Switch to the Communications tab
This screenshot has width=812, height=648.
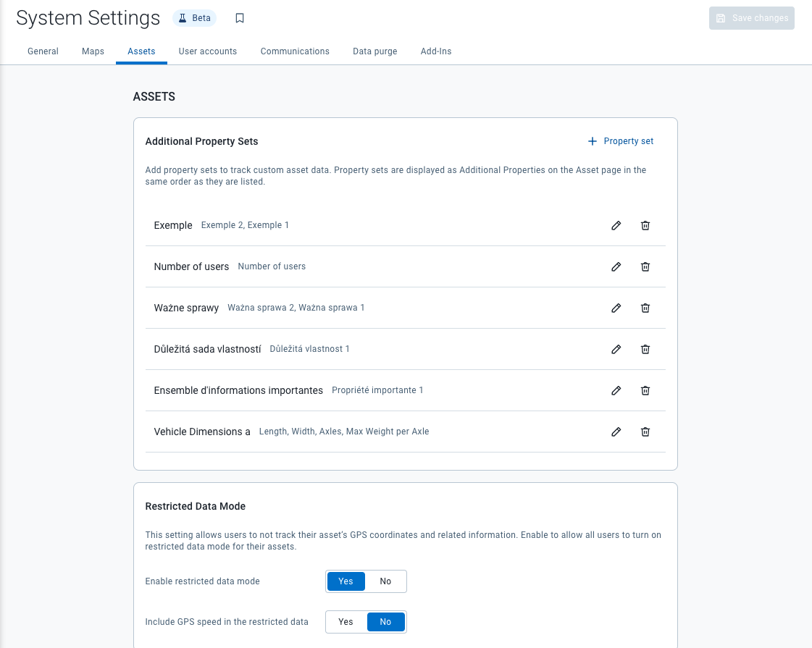click(x=295, y=51)
